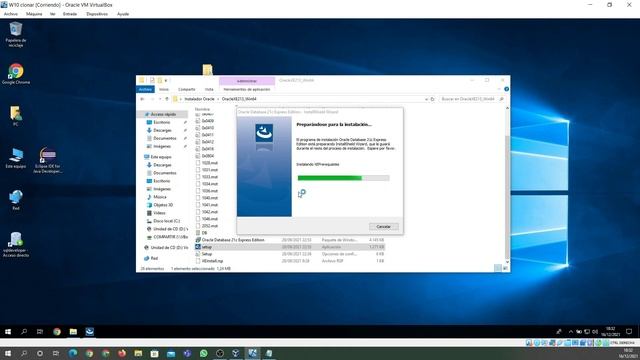Screen dimensions: 640x360
Task: Open VirtualBox Ayuda menu
Action: pyautogui.click(x=123, y=14)
